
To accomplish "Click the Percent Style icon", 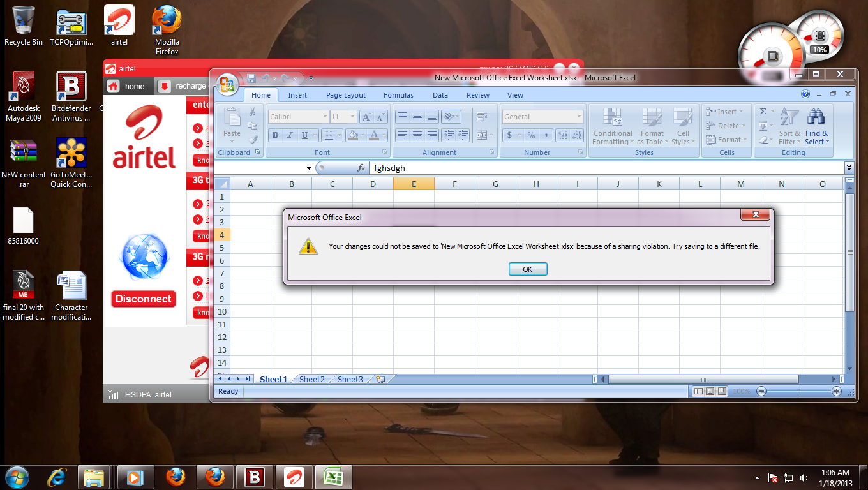I will [x=531, y=135].
